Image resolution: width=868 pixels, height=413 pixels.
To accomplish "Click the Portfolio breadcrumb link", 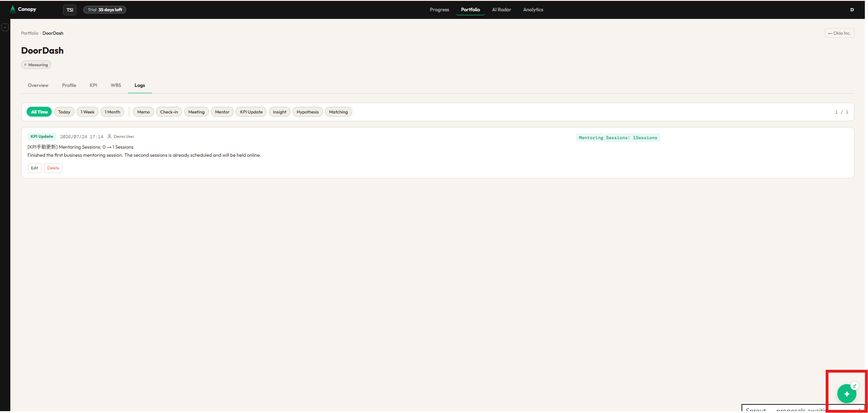I will coord(30,33).
